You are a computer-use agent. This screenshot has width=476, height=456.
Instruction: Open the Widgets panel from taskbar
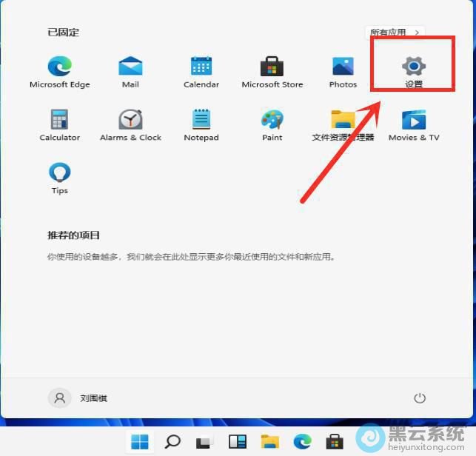click(x=238, y=442)
